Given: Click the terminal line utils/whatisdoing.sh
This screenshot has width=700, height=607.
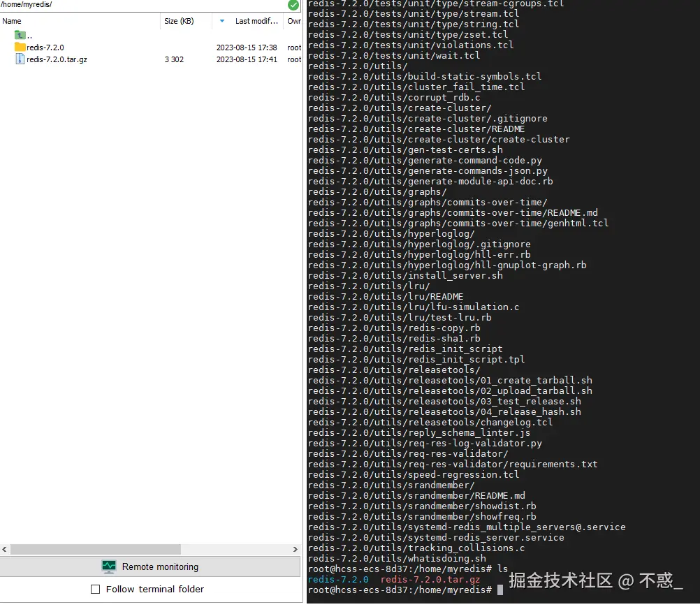Looking at the screenshot, I should pos(397,559).
